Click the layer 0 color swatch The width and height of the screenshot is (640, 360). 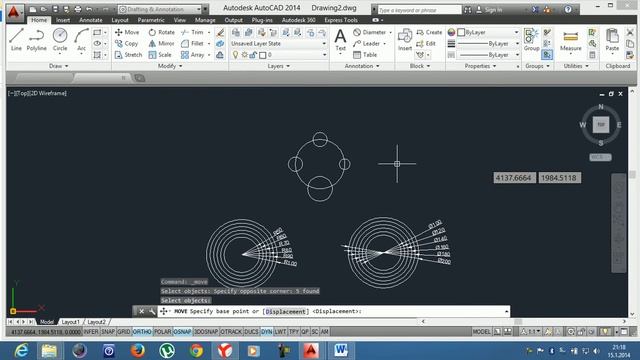click(263, 55)
